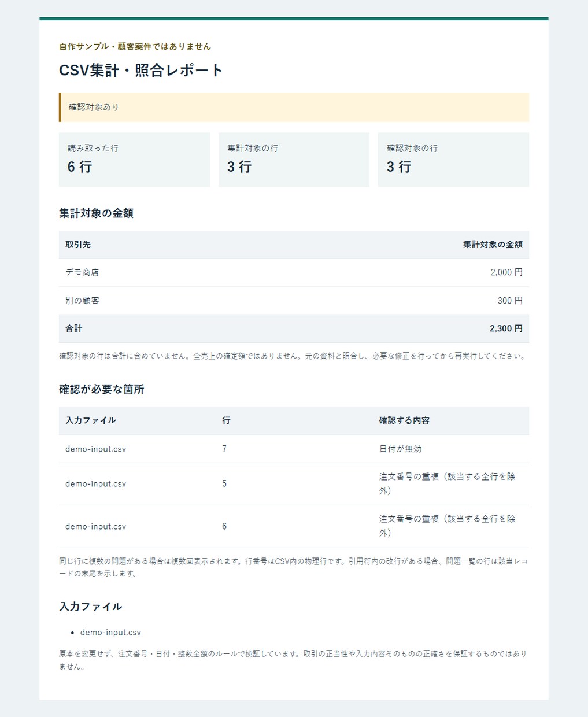The image size is (588, 717).
Task: Select the 300 円 amount
Action: [x=510, y=301]
